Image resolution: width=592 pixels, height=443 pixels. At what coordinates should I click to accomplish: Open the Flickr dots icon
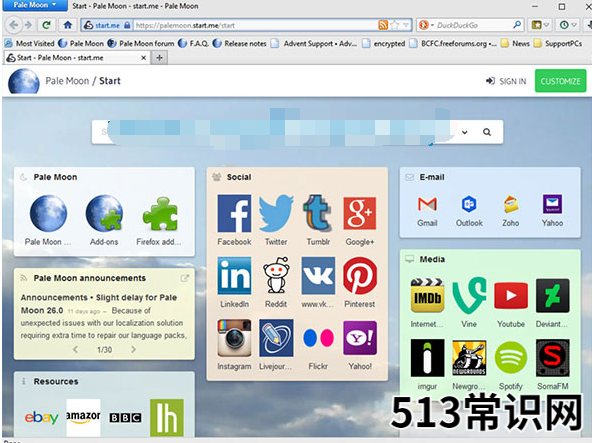(x=318, y=338)
